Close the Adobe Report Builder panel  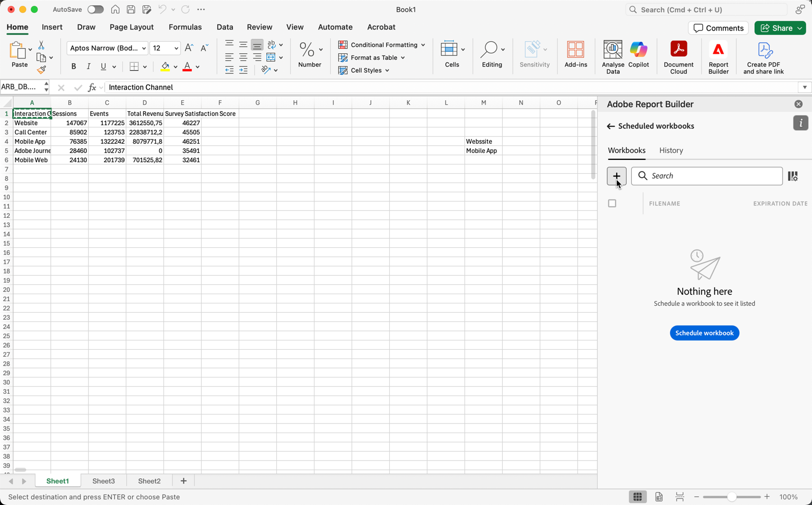pyautogui.click(x=799, y=104)
